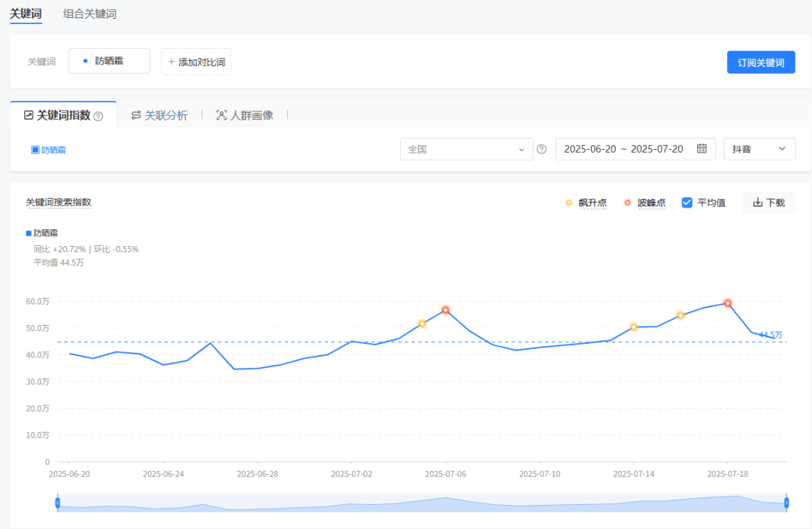812x529 pixels.
Task: Open the date range picker field
Action: (623, 149)
